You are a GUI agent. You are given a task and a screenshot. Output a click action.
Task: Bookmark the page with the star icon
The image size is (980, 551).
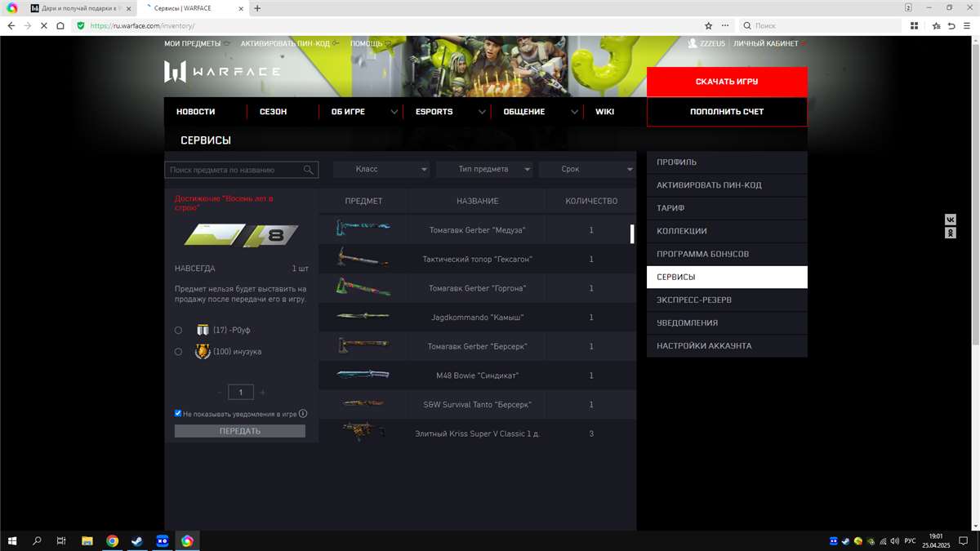(x=708, y=26)
